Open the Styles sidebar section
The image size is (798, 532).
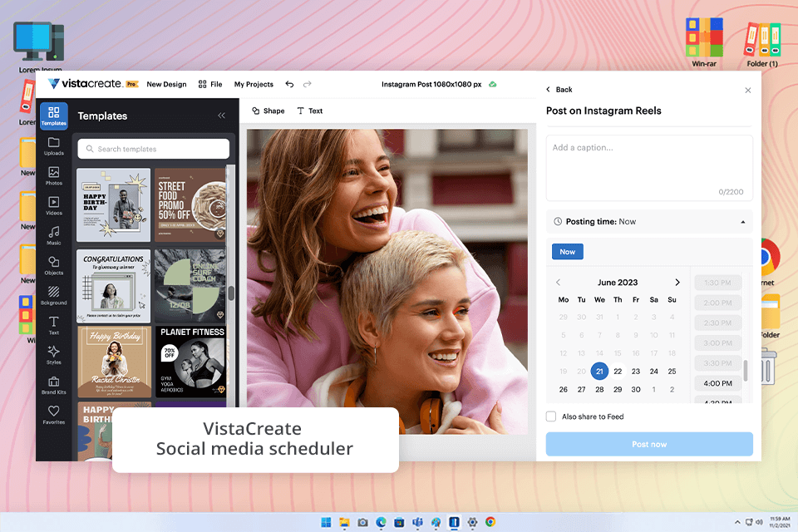pos(53,355)
